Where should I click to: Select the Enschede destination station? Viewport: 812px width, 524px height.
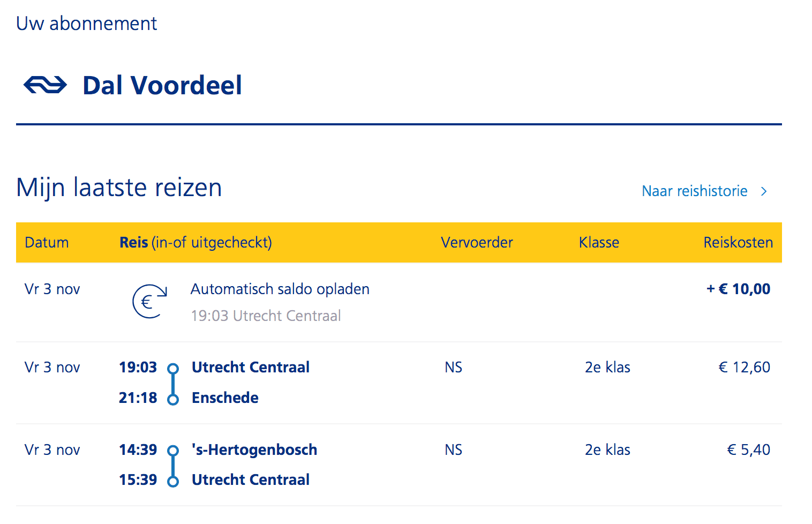[x=225, y=398]
